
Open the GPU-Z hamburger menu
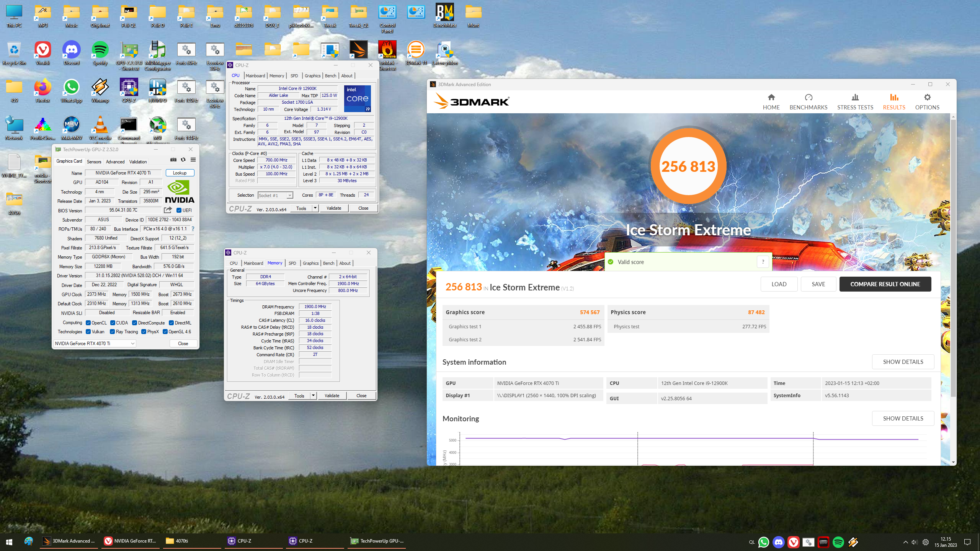193,160
